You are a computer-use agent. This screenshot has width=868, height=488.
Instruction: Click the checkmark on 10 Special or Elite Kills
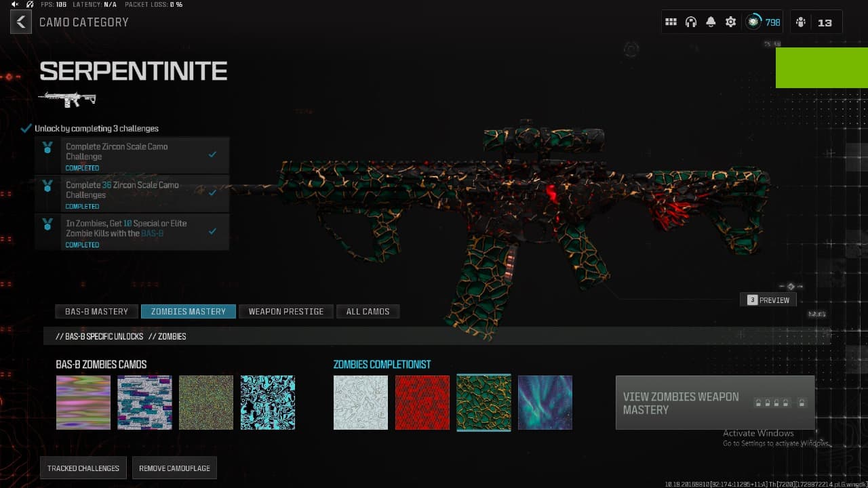point(212,231)
